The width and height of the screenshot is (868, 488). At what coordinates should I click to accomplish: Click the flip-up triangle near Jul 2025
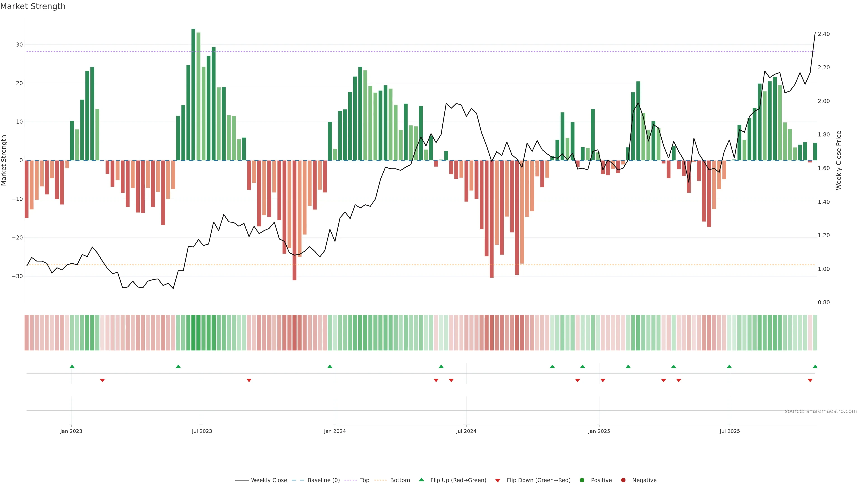tap(729, 366)
